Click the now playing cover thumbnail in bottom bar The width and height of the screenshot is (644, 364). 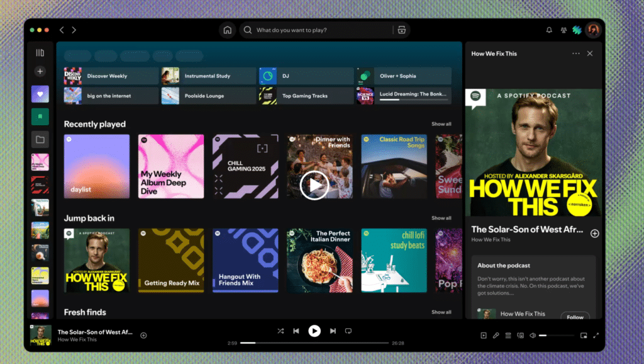coord(41,336)
